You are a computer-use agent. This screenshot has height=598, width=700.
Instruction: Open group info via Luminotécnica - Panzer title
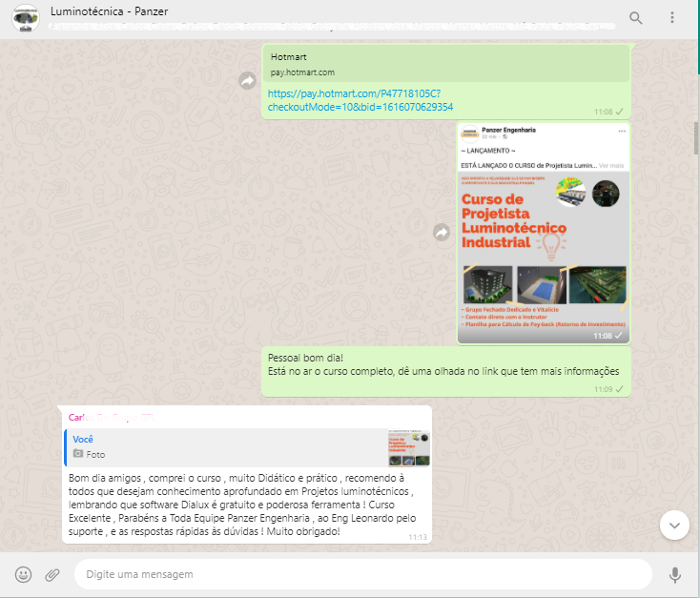click(117, 10)
